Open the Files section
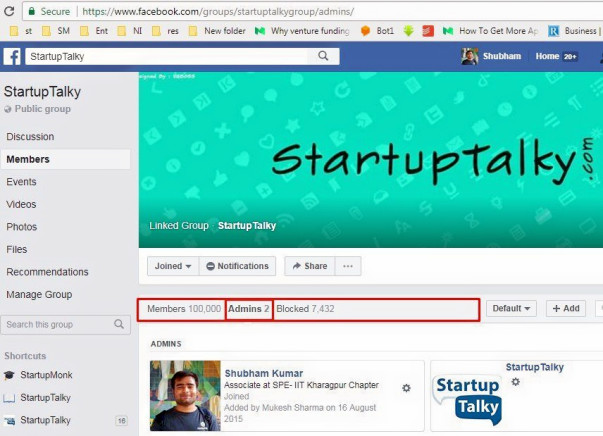 pos(17,250)
